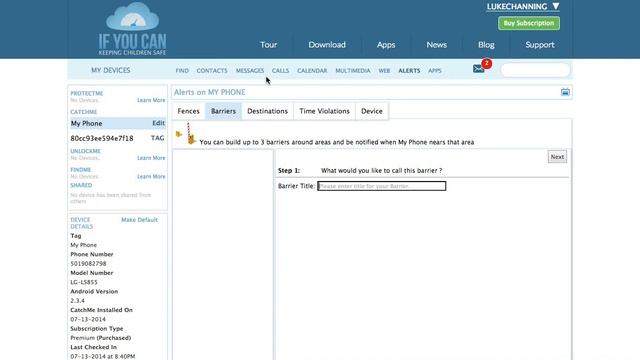Screen dimensions: 640x360
Task: Click the IF YOU CAN cloud logo
Action: pos(132,29)
